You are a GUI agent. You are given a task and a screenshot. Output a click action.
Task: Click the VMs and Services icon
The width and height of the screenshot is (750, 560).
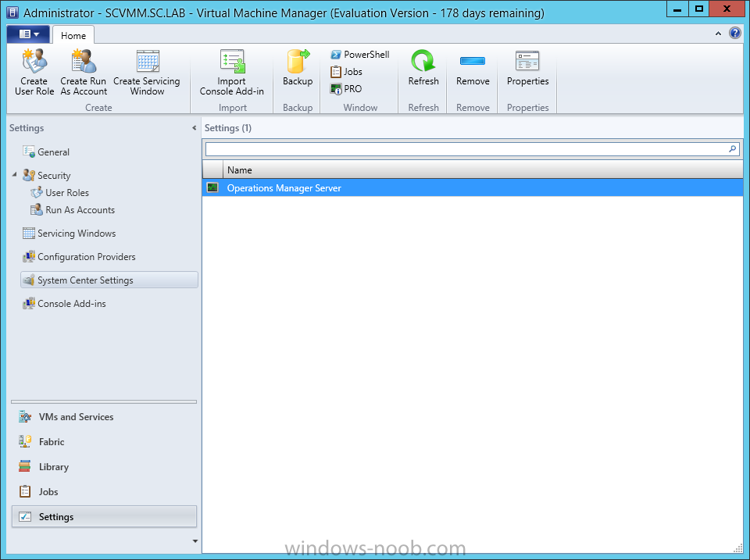(25, 416)
